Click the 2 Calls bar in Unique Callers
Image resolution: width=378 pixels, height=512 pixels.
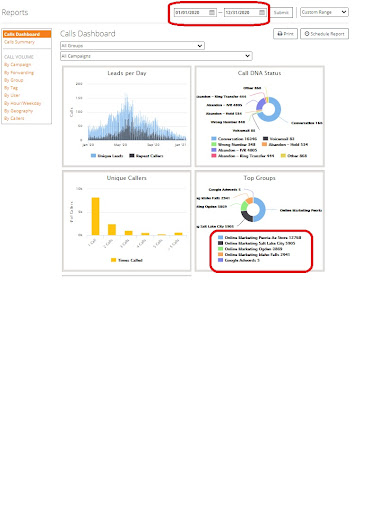(112, 230)
